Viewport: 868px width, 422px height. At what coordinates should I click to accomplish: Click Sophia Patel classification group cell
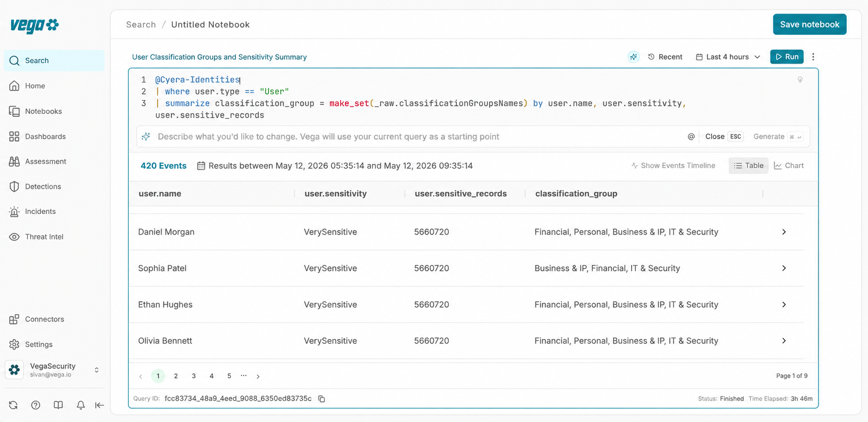(607, 268)
